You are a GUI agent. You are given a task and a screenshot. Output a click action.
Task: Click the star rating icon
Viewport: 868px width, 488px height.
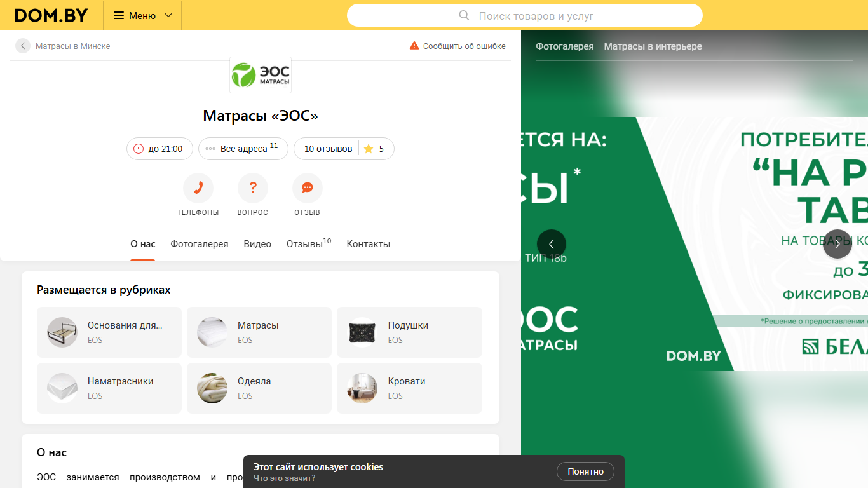point(369,149)
